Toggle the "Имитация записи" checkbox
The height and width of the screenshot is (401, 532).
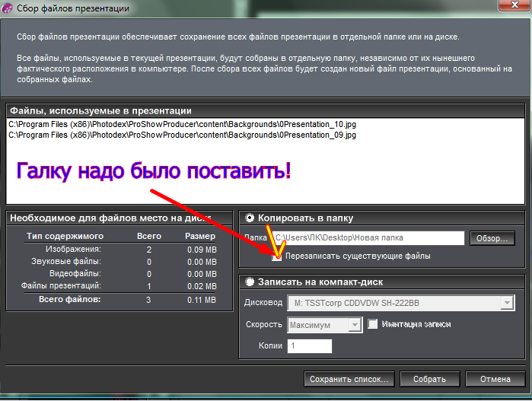pos(373,324)
